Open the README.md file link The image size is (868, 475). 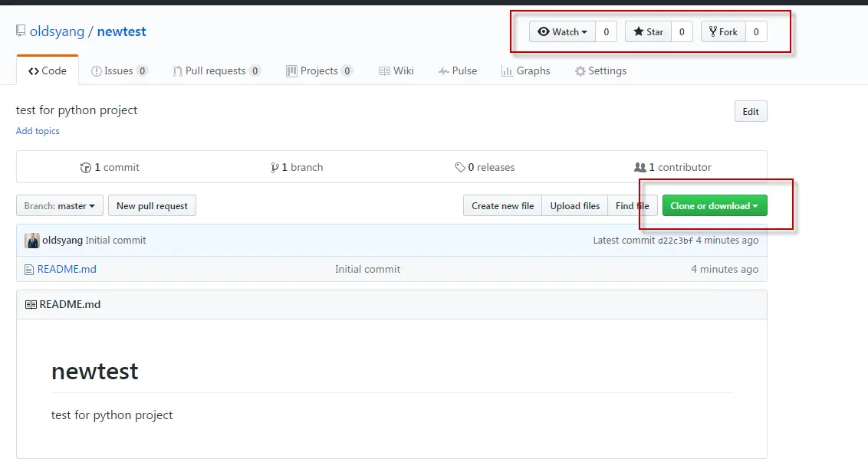click(x=67, y=270)
